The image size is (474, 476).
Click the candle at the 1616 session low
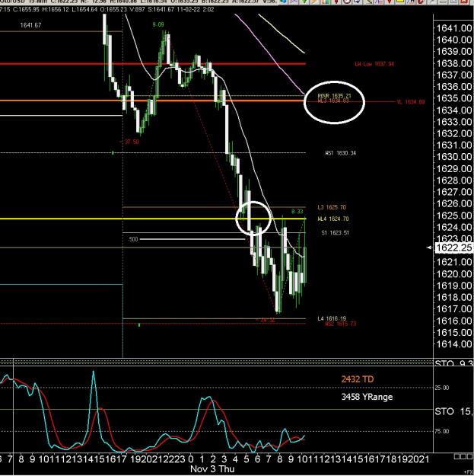coord(278,302)
